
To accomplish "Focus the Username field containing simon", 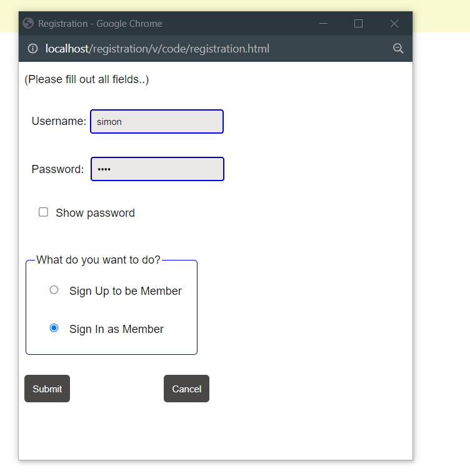I will [157, 121].
